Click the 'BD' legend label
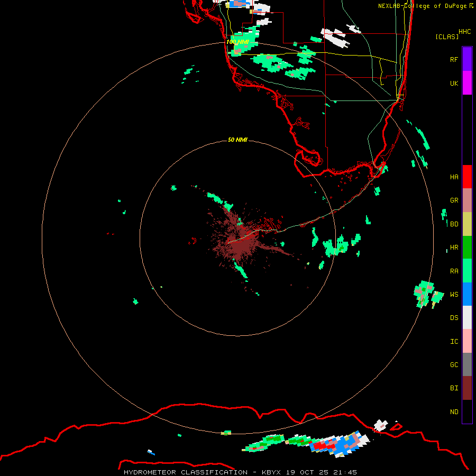This screenshot has height=476, width=476. tap(454, 224)
